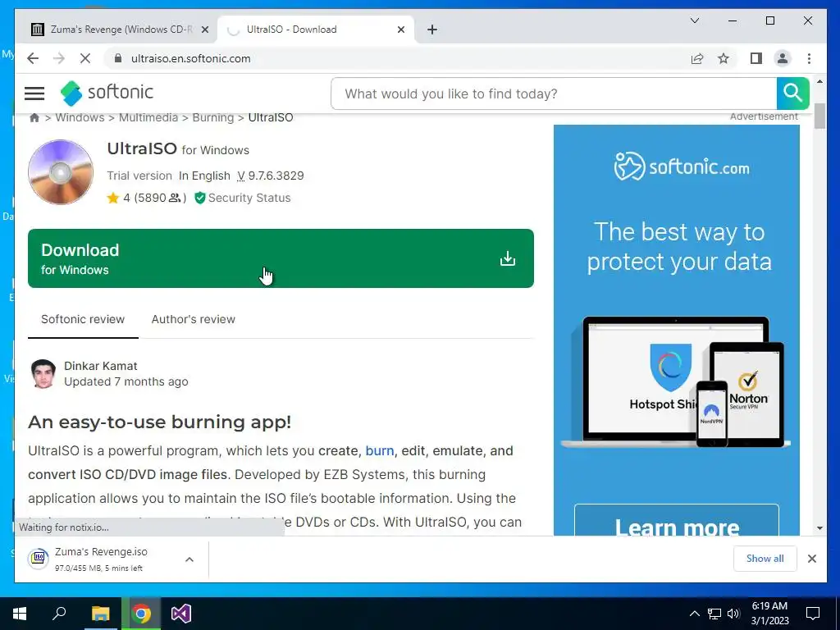Screen dimensions: 840x630
Task: Click the padlock site info icon
Action: click(x=118, y=58)
